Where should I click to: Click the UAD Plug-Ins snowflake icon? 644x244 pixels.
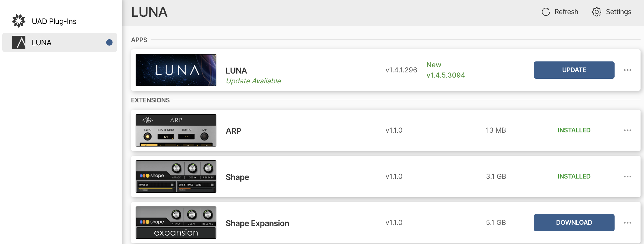(x=19, y=21)
